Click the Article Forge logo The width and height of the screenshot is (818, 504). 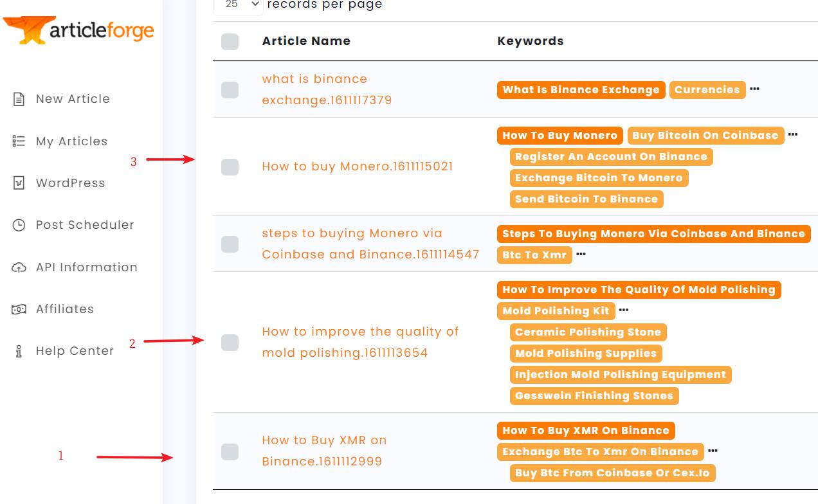click(78, 30)
